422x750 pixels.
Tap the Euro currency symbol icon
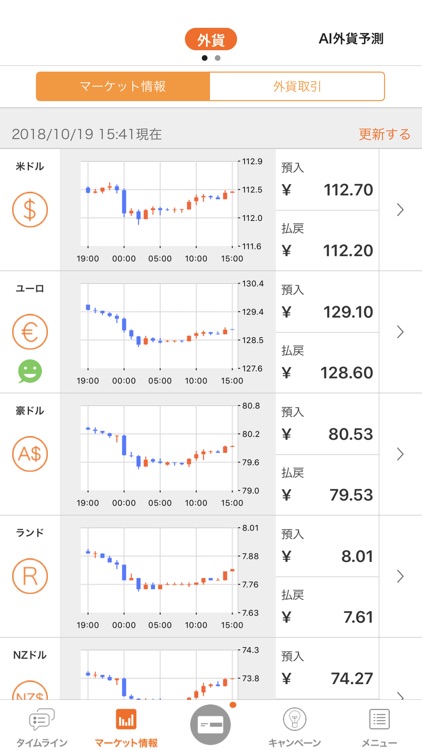pos(30,332)
